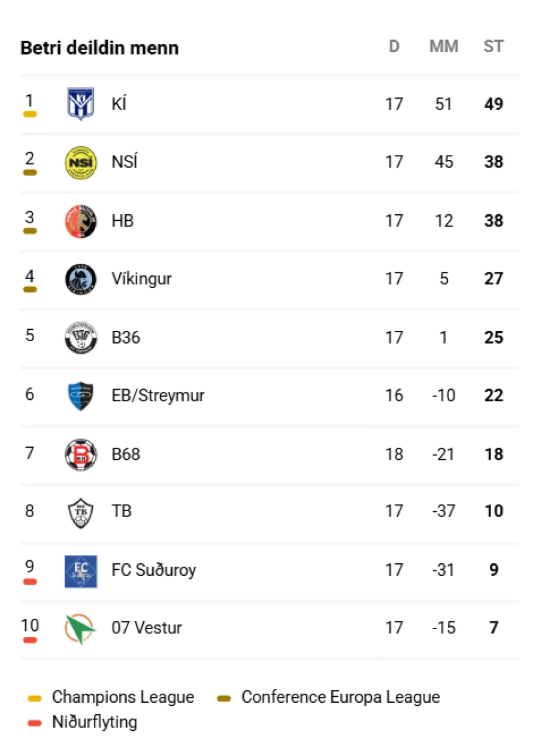Image resolution: width=533 pixels, height=756 pixels.
Task: Click the D matches played column header
Action: (394, 47)
